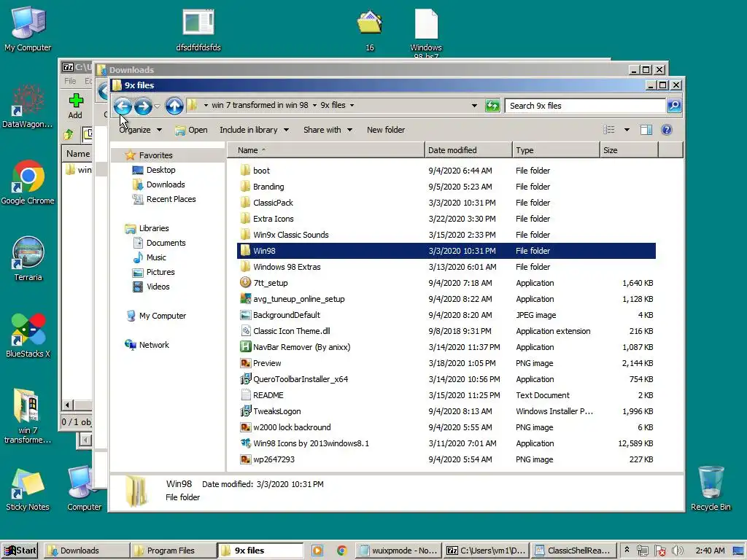Go up one folder level
747x560 pixels.
point(174,106)
